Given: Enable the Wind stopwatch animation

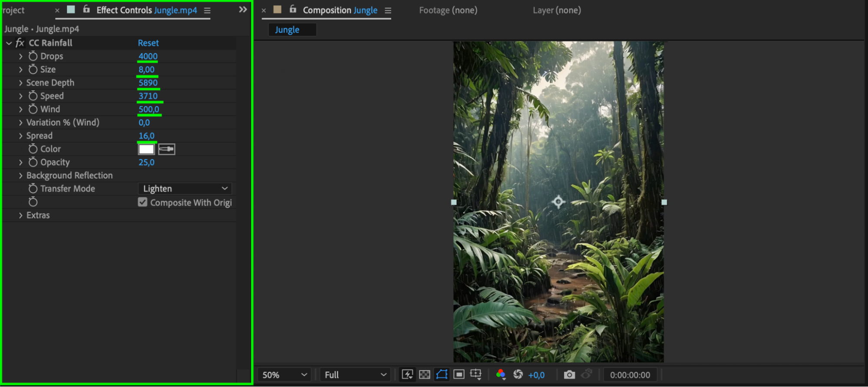Looking at the screenshot, I should pyautogui.click(x=33, y=109).
